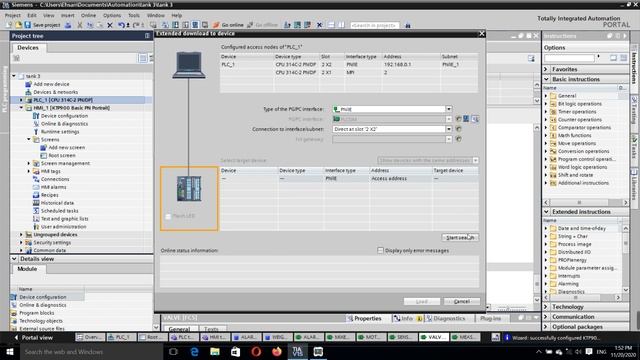Open the Edit menu
The image size is (640, 360).
pyautogui.click(x=32, y=15)
